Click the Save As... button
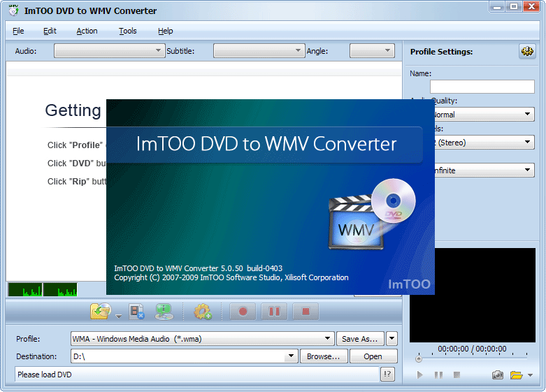The image size is (546, 392). [360, 338]
